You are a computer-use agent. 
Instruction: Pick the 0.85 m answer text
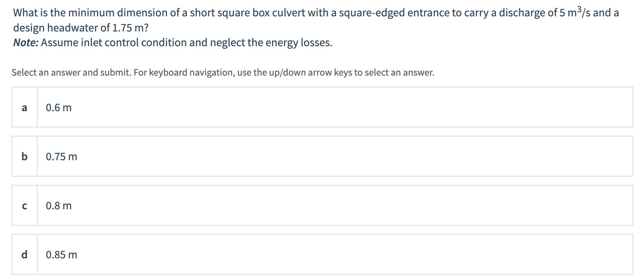tap(61, 255)
